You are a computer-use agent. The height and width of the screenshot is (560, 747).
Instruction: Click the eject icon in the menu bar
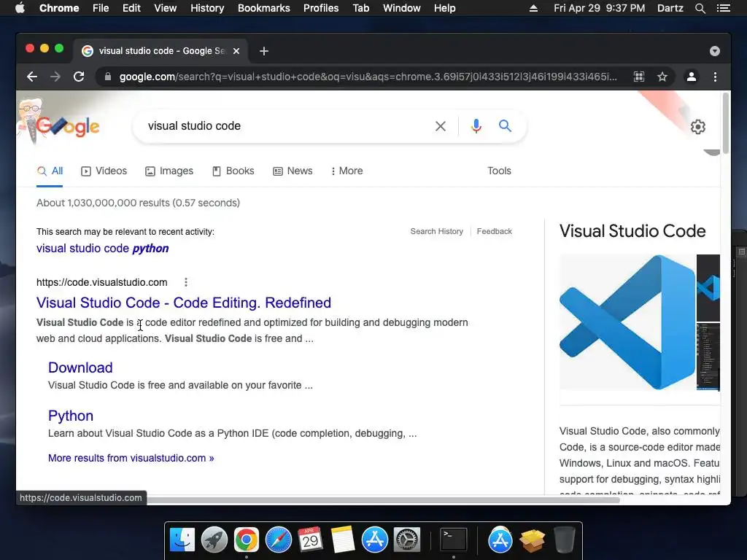533,8
